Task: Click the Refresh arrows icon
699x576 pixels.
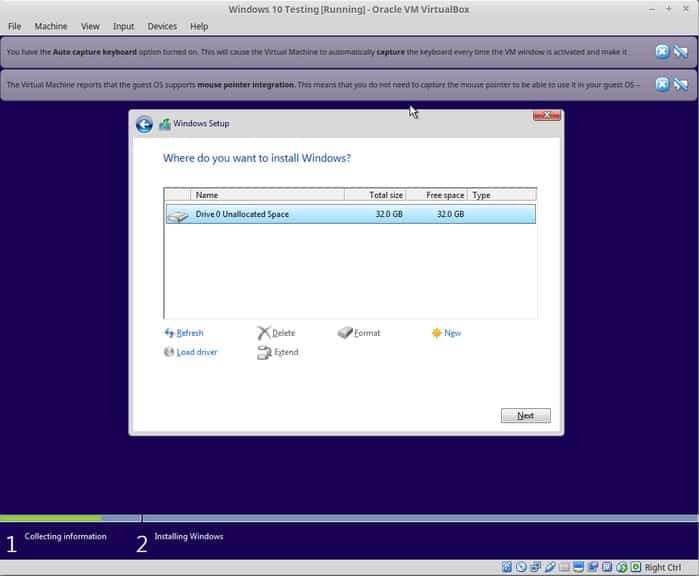Action: point(169,333)
